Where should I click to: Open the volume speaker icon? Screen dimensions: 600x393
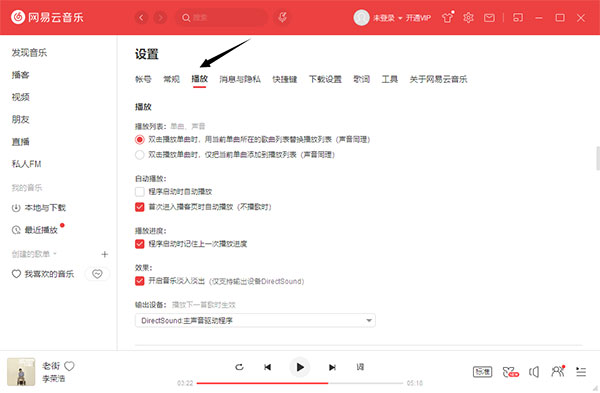[x=534, y=372]
